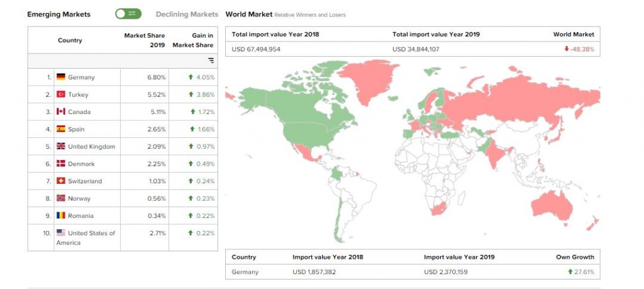Sort by the Market Share 2019 column header
This screenshot has width=644, height=289.
click(145, 40)
